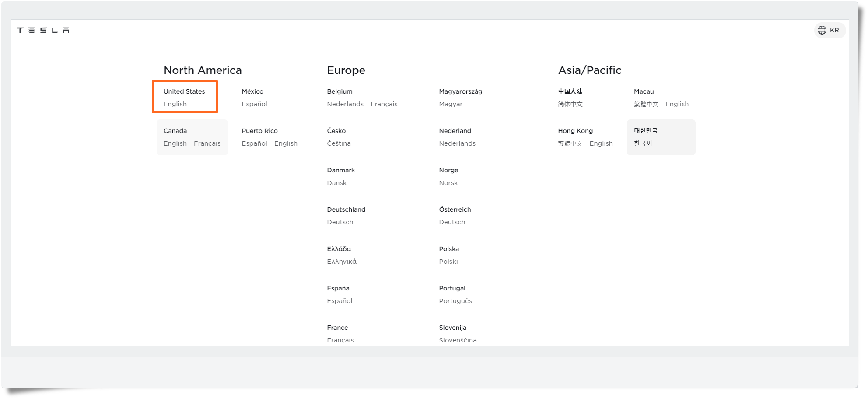Select 简体中文 under 中国大陆

(570, 104)
